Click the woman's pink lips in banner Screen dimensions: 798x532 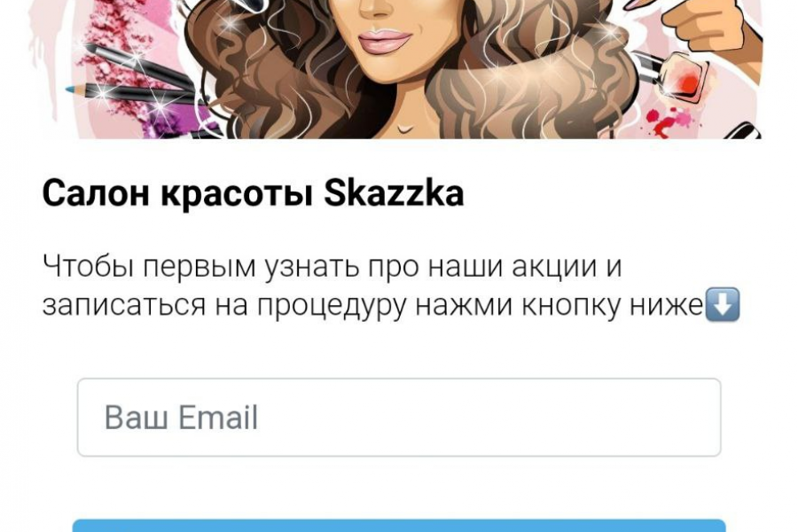tap(385, 41)
